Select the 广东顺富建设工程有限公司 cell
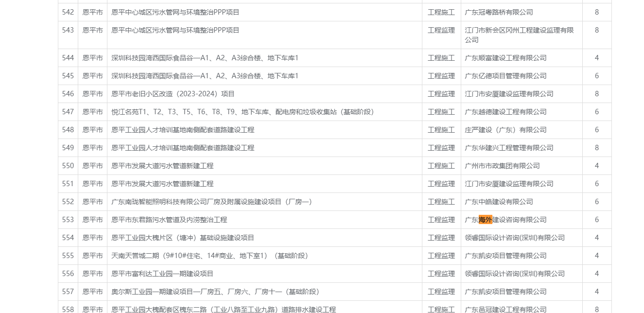This screenshot has width=644, height=313. 505,58
